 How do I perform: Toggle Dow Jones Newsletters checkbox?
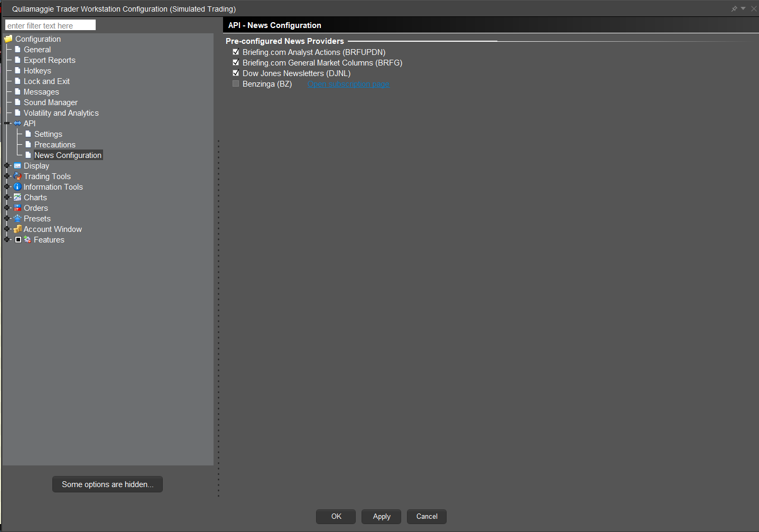point(236,73)
